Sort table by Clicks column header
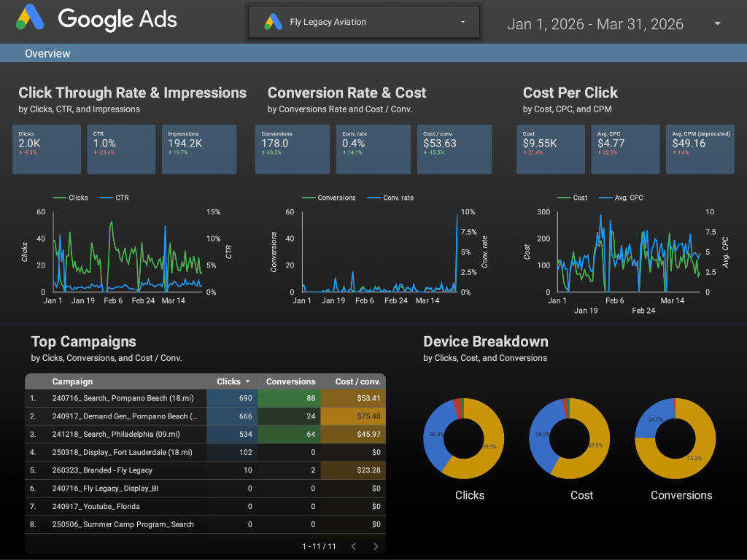 coord(228,381)
